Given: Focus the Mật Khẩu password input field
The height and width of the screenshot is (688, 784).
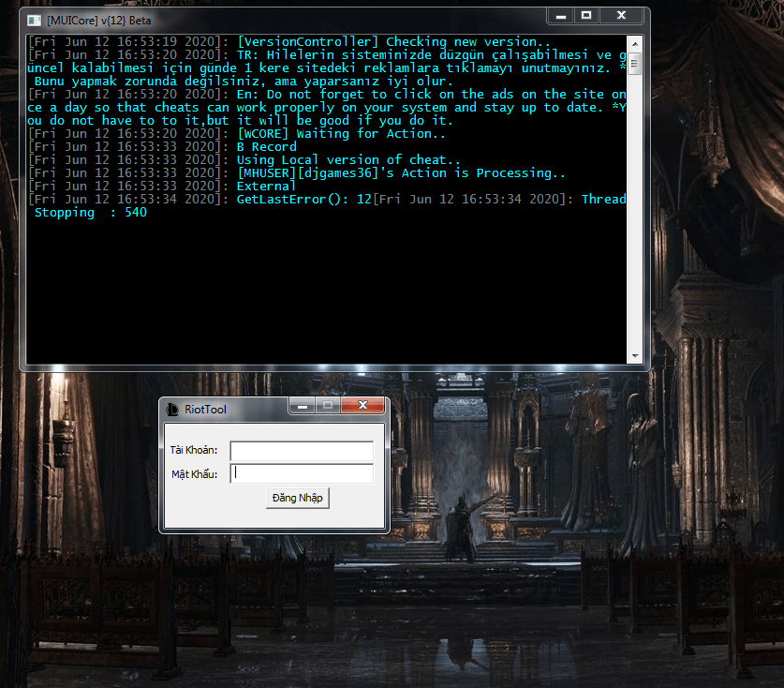Looking at the screenshot, I should [x=302, y=474].
